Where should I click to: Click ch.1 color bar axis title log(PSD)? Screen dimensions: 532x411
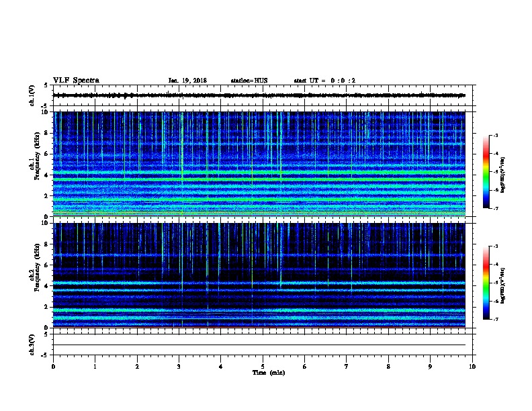pos(502,175)
